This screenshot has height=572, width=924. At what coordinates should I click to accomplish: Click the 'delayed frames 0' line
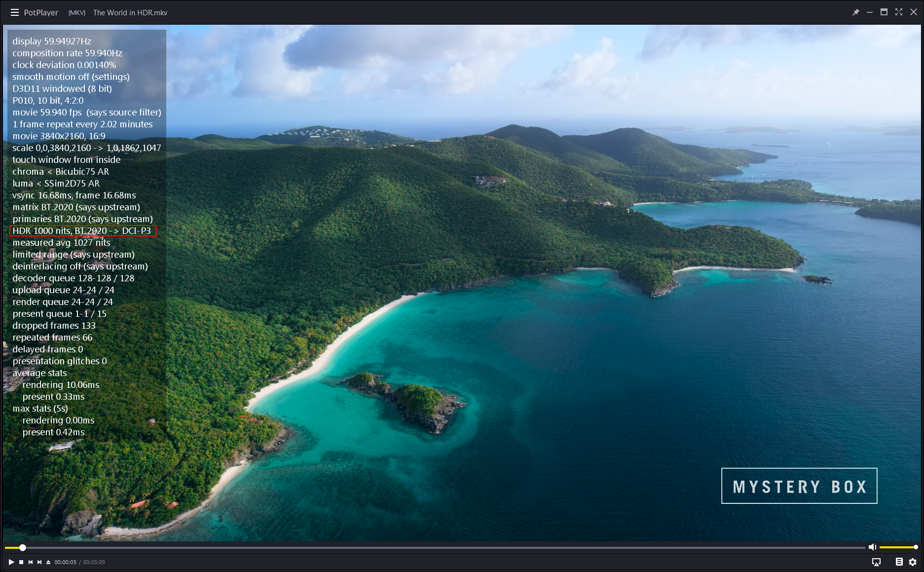48,349
